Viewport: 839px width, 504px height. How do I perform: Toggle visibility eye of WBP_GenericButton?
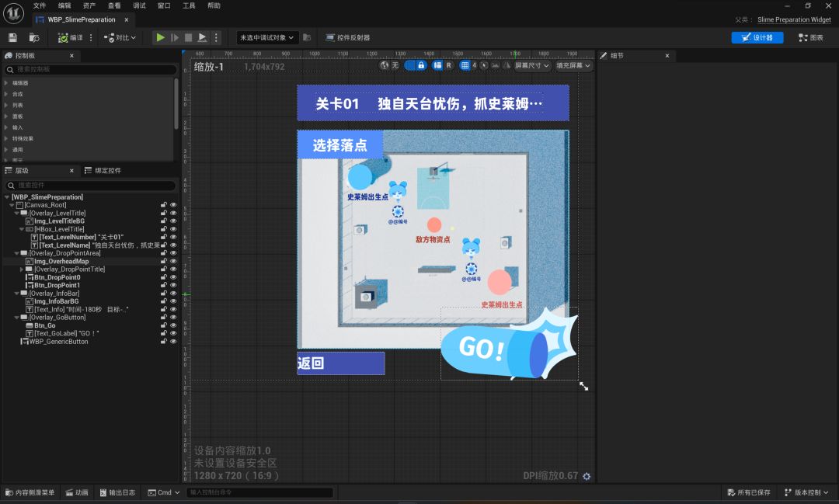coord(173,342)
